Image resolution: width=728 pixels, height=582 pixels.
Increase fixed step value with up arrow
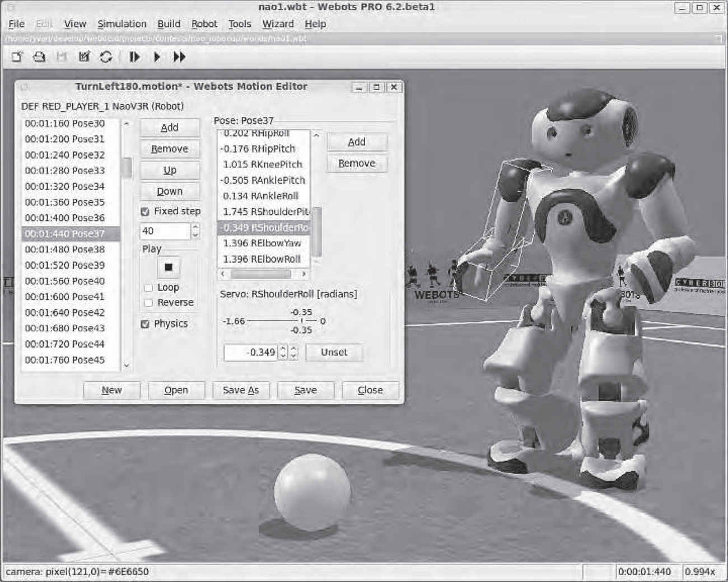click(x=195, y=227)
